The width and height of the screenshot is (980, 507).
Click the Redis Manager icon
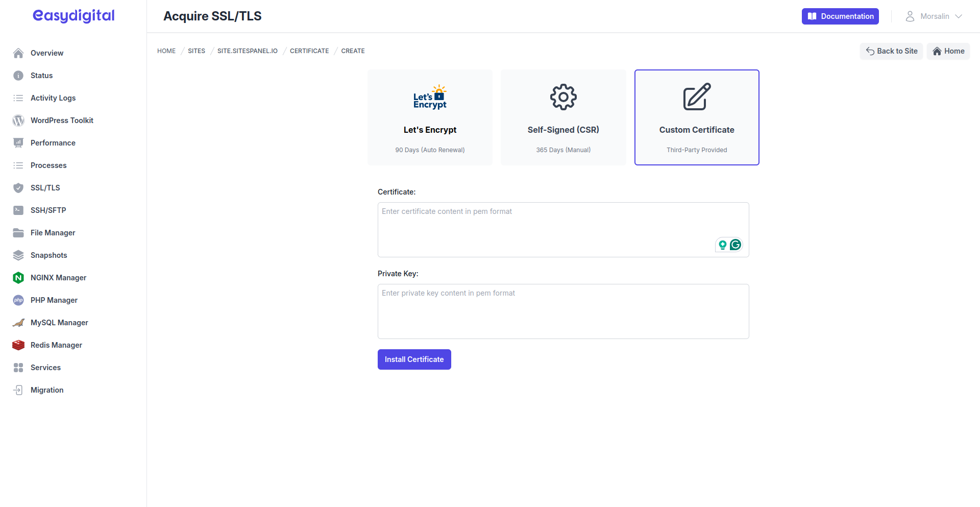pos(18,345)
